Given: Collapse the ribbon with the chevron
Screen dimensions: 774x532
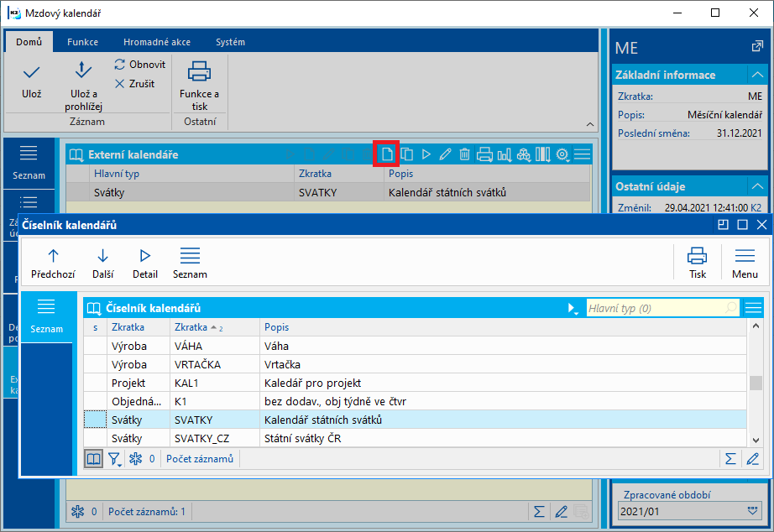Looking at the screenshot, I should coord(590,124).
